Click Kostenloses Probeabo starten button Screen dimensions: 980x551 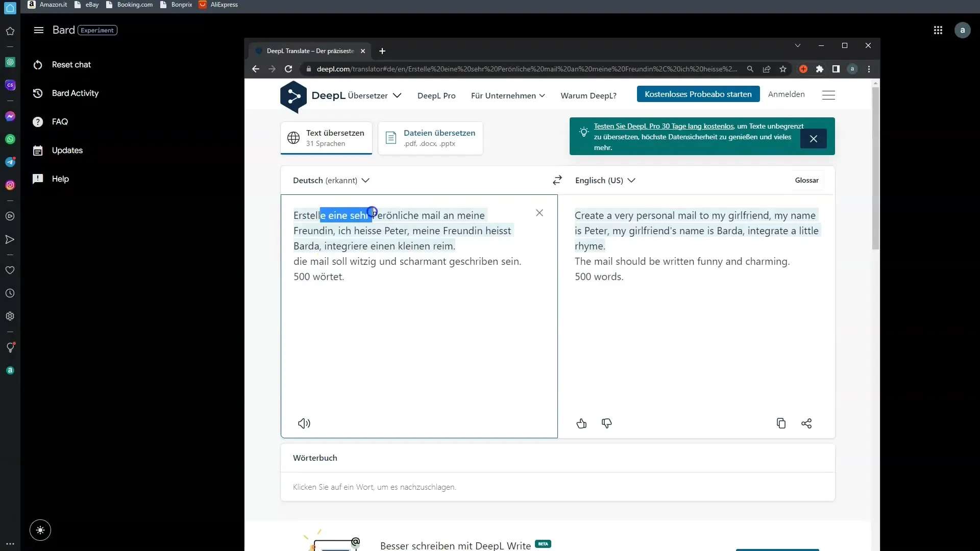(x=698, y=93)
